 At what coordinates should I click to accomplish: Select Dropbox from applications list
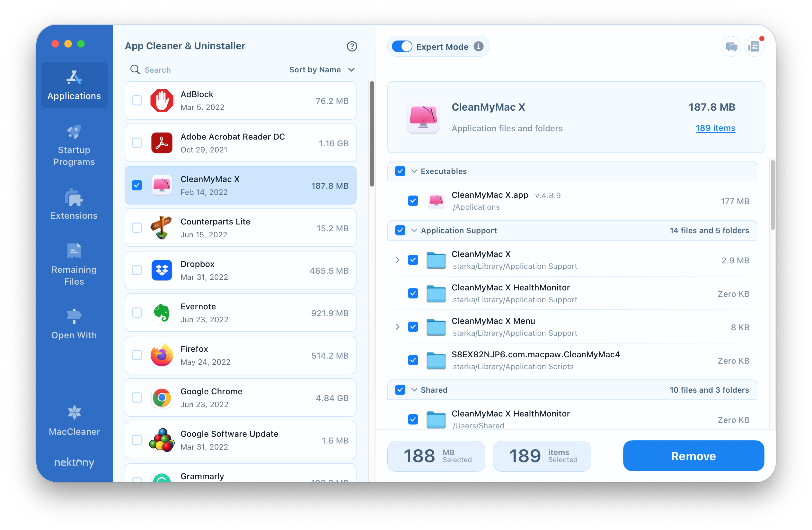[x=243, y=270]
